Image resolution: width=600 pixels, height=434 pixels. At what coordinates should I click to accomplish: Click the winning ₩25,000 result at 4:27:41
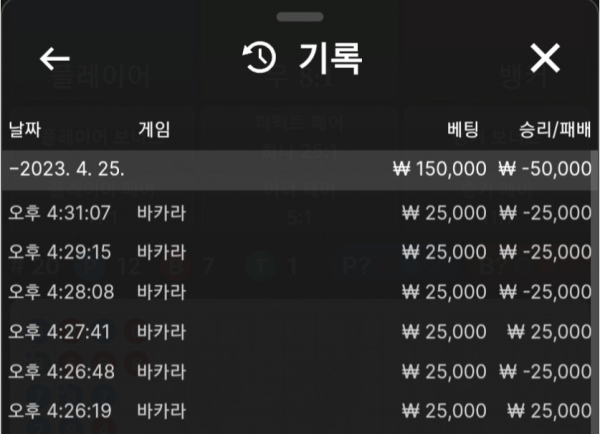click(x=549, y=331)
